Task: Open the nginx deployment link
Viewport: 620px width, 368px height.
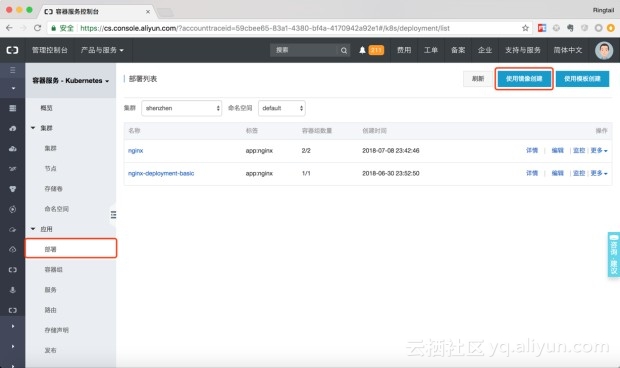Action: 136,151
